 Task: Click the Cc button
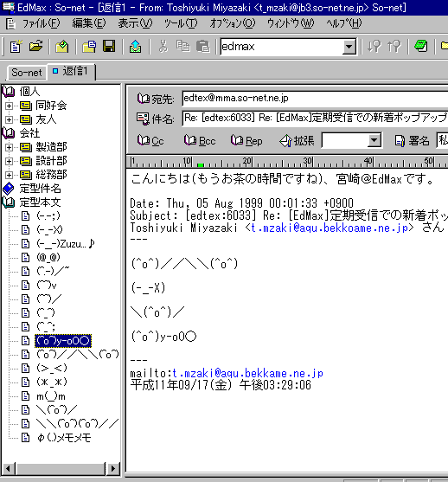pos(150,141)
